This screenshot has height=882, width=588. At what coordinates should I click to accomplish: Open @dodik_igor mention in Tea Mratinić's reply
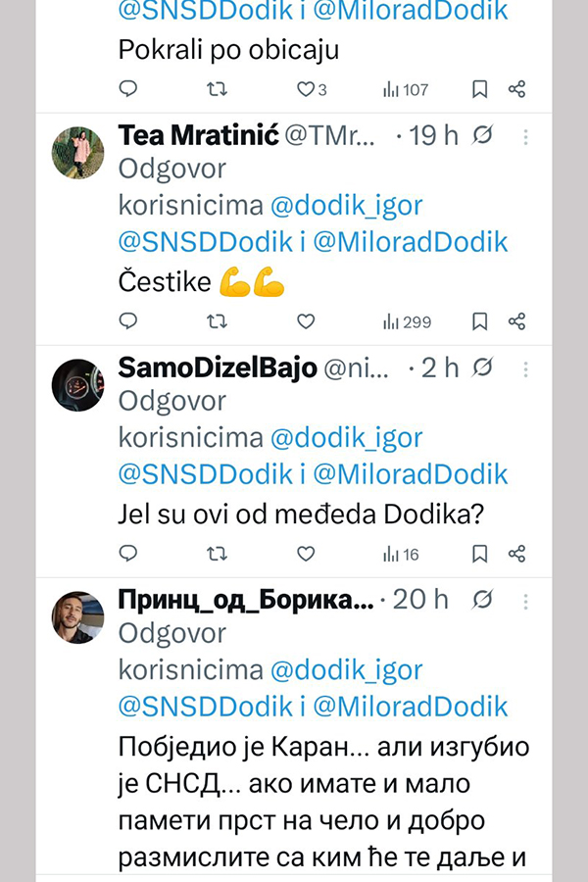[346, 206]
